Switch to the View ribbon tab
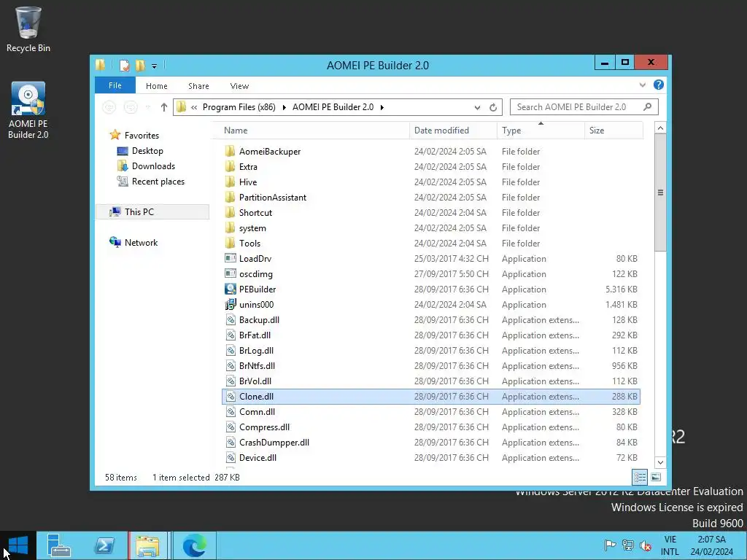 (x=239, y=86)
